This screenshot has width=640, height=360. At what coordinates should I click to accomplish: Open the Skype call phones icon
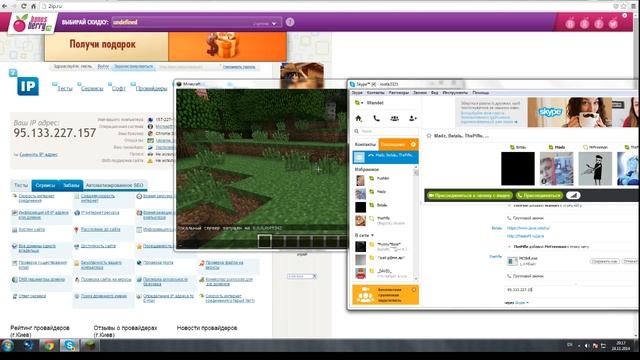(376, 118)
